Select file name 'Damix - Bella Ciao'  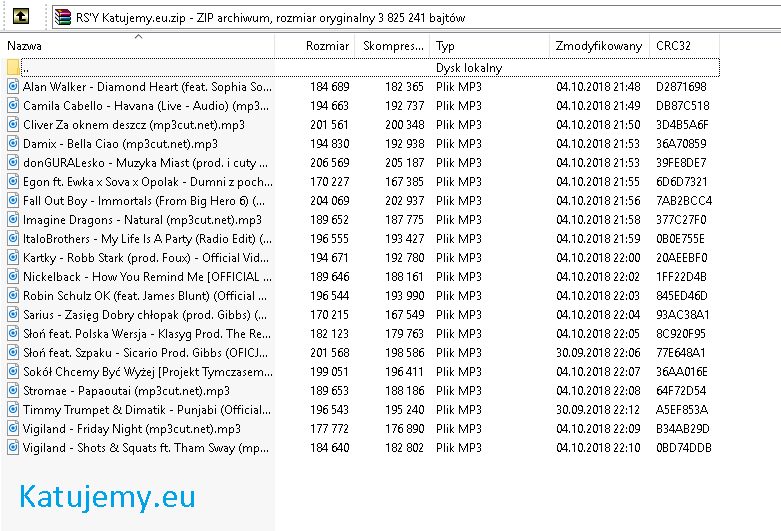click(121, 143)
